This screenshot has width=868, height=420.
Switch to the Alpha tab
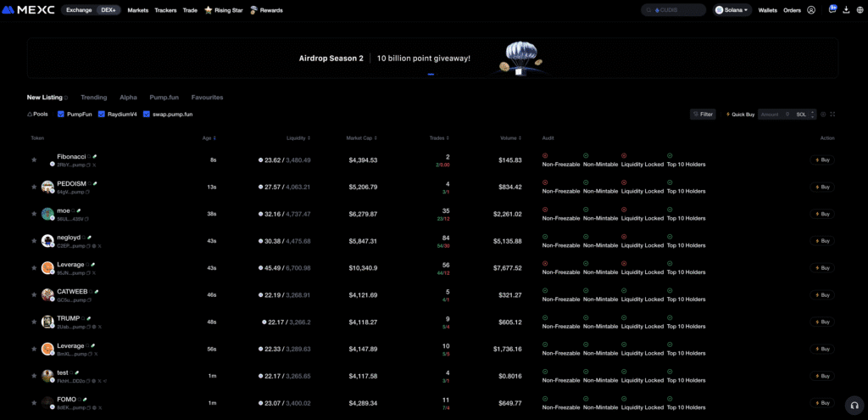[x=129, y=98]
